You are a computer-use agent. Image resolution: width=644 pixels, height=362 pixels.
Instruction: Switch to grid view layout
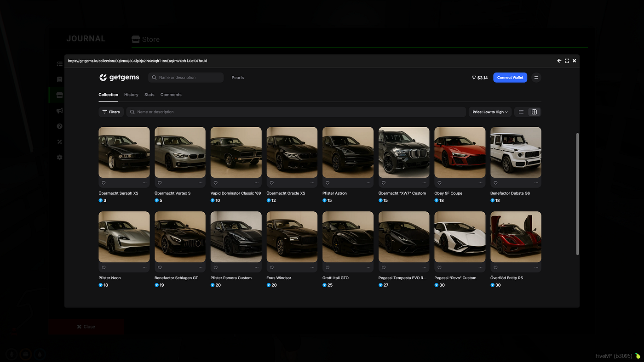534,112
